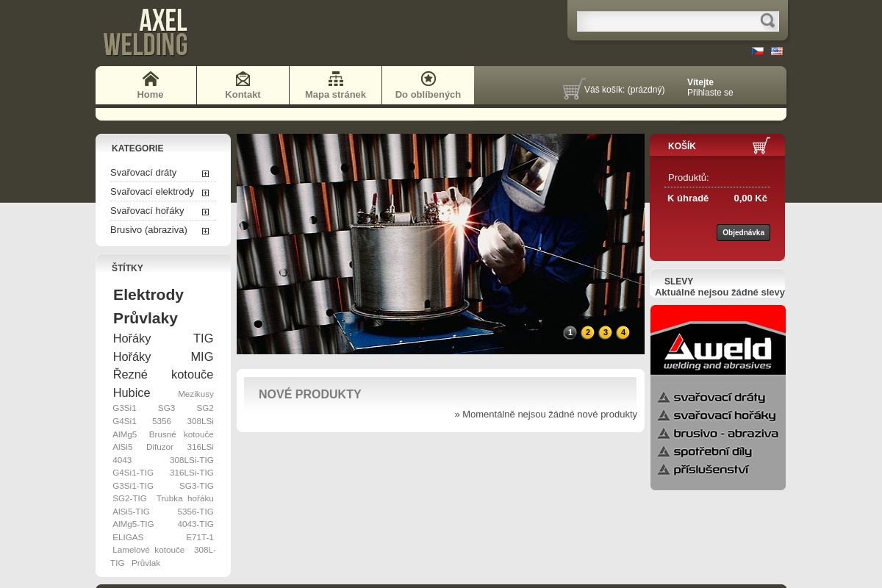Open Kontakt via the envelope icon
882x588 pixels.
[243, 78]
